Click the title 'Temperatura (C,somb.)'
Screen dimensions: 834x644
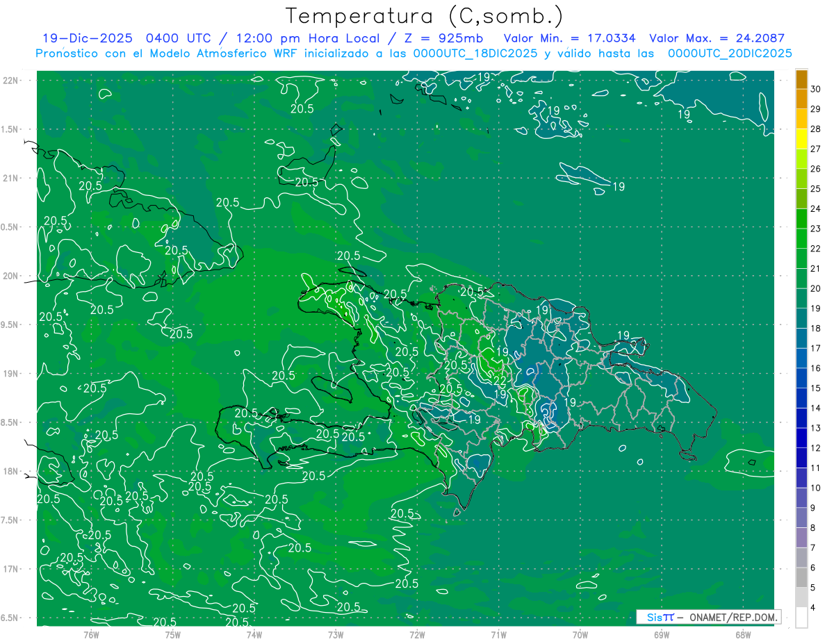coord(425,16)
